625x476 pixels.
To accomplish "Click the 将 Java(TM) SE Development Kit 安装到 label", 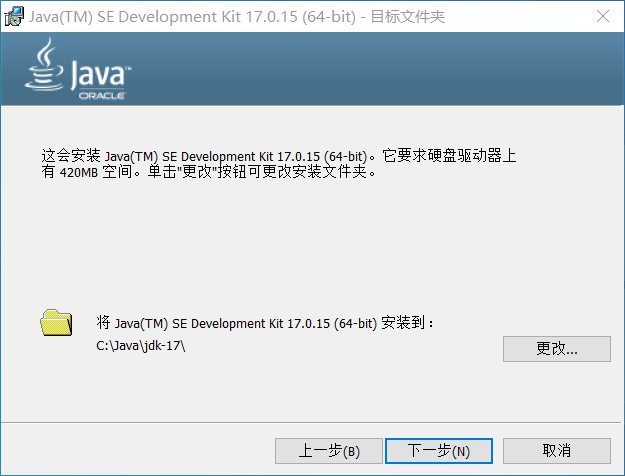I will (x=265, y=323).
